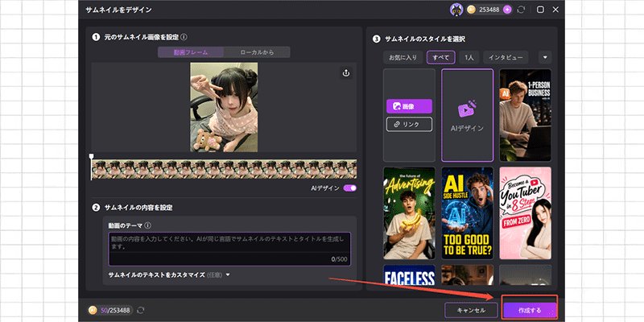Switch to the ローカルから tab
The width and height of the screenshot is (644, 322).
[x=257, y=52]
